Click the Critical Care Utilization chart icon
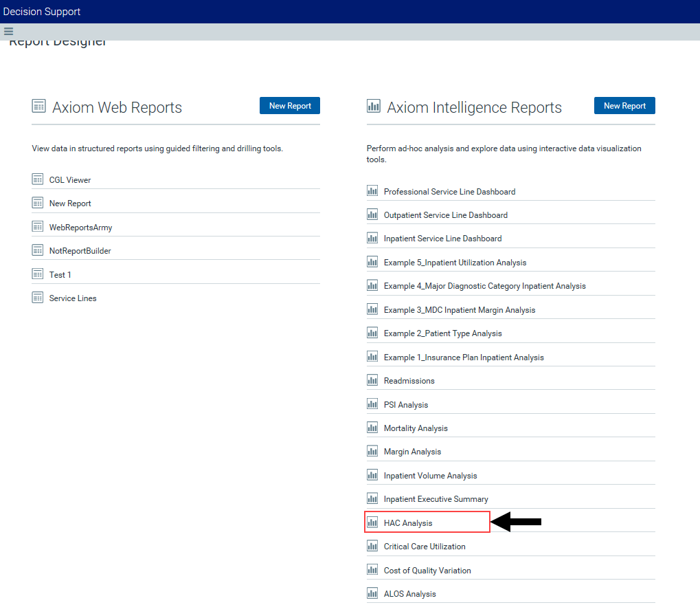 [372, 546]
